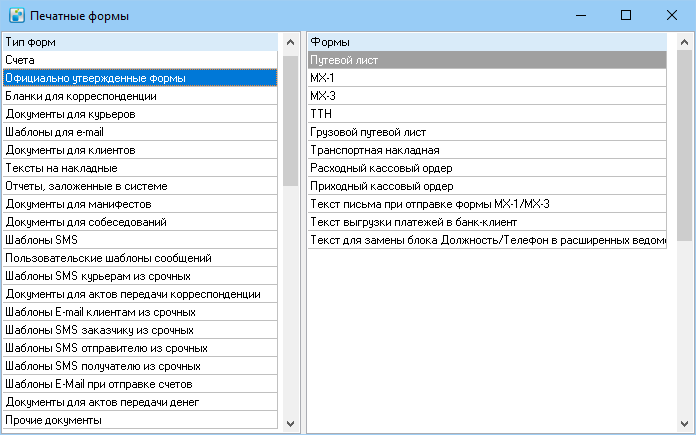The height and width of the screenshot is (435, 696).
Task: Choose Документы для курьеров
Action: (x=140, y=114)
